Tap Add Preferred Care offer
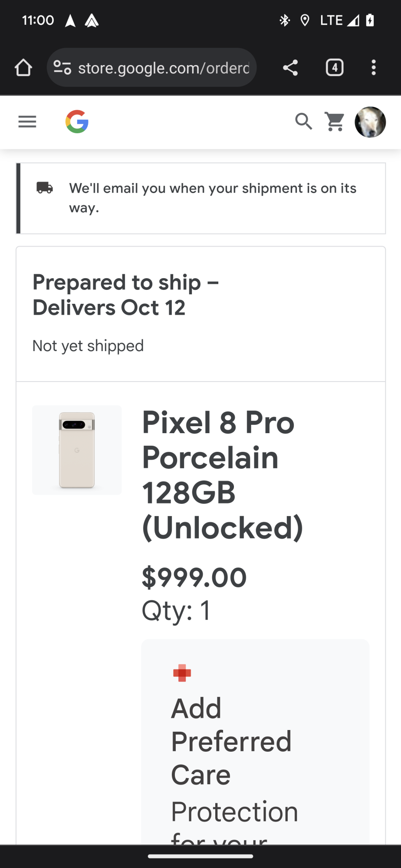This screenshot has width=401, height=868. pos(231,741)
